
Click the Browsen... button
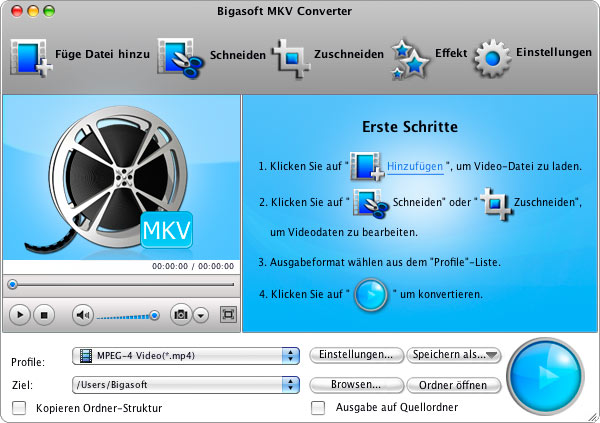(356, 385)
